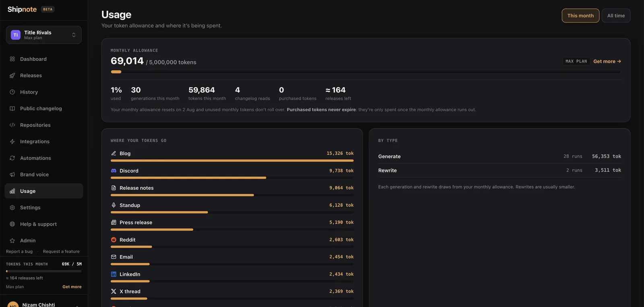
Task: Open the Nizam Chishti account menu
Action: [44, 305]
